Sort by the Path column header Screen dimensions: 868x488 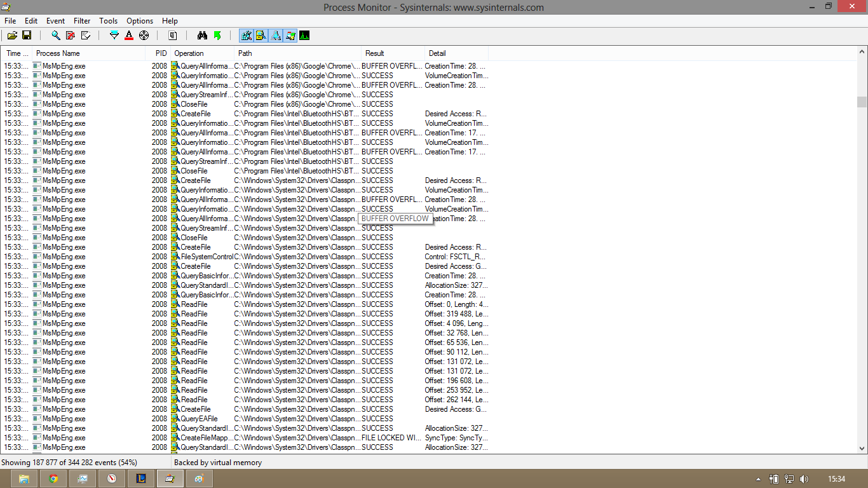point(298,53)
